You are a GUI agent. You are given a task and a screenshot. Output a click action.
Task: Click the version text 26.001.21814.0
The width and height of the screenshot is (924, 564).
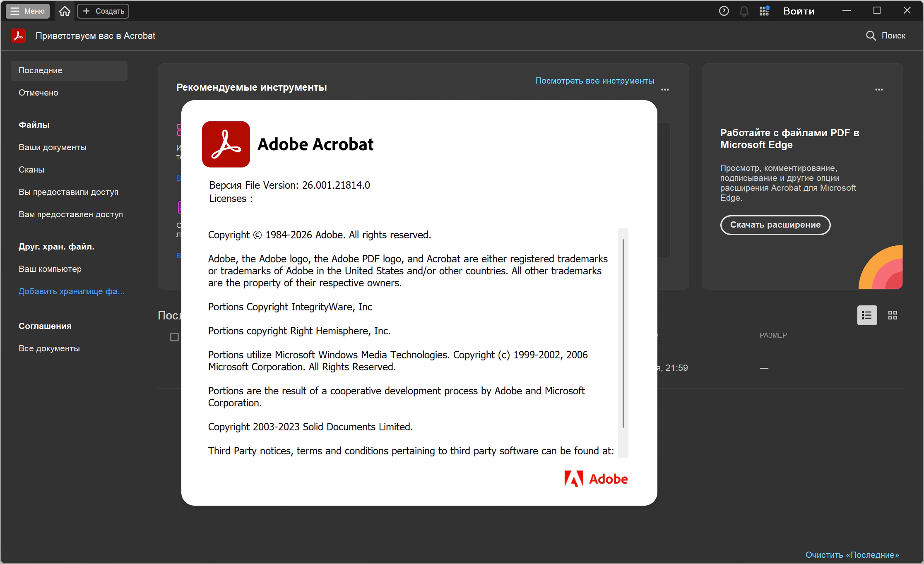(336, 185)
